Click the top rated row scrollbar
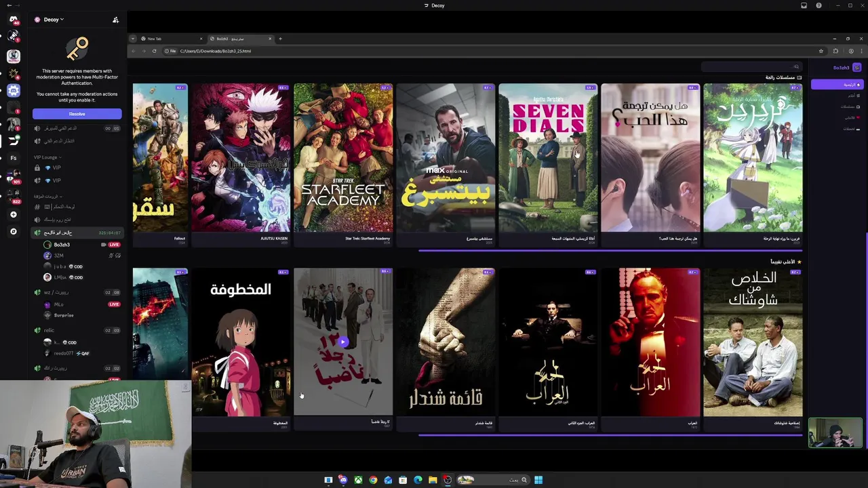 (610, 435)
